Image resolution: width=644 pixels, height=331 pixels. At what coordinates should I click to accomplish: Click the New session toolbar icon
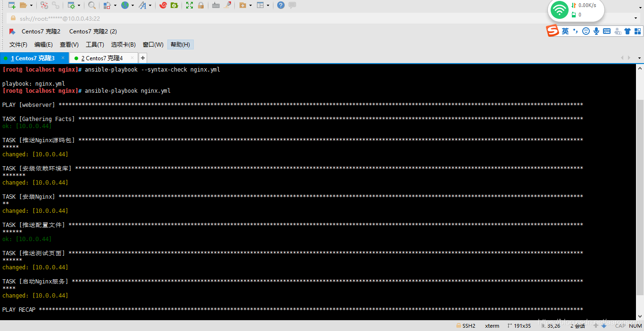pyautogui.click(x=12, y=5)
